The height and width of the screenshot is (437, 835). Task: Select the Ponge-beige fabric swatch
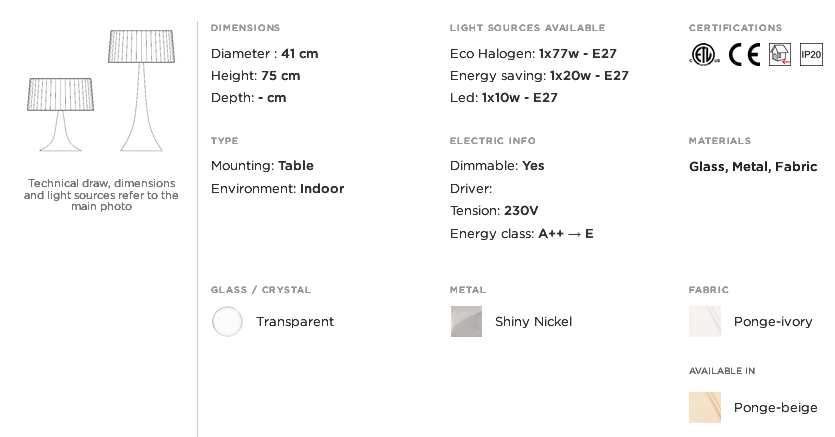(705, 407)
